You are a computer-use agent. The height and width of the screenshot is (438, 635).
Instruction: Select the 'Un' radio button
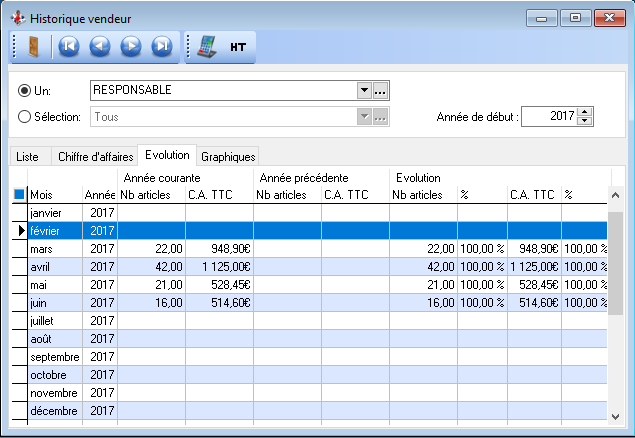pos(25,91)
